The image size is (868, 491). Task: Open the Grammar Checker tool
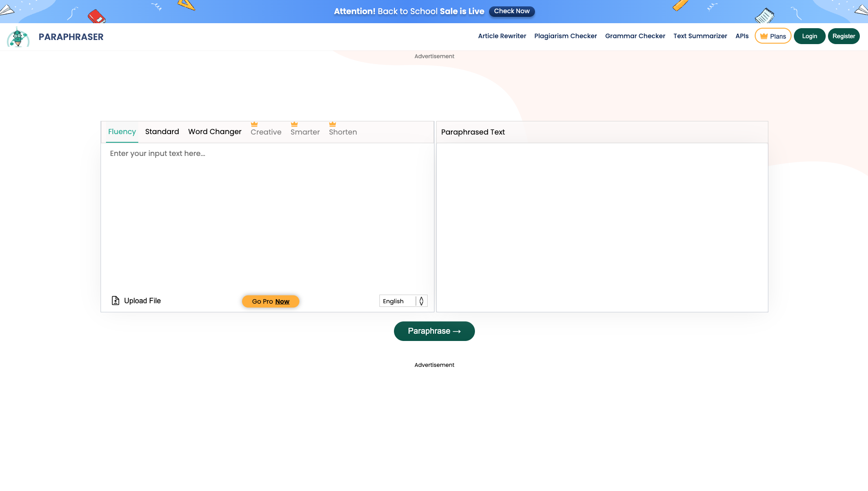(635, 36)
